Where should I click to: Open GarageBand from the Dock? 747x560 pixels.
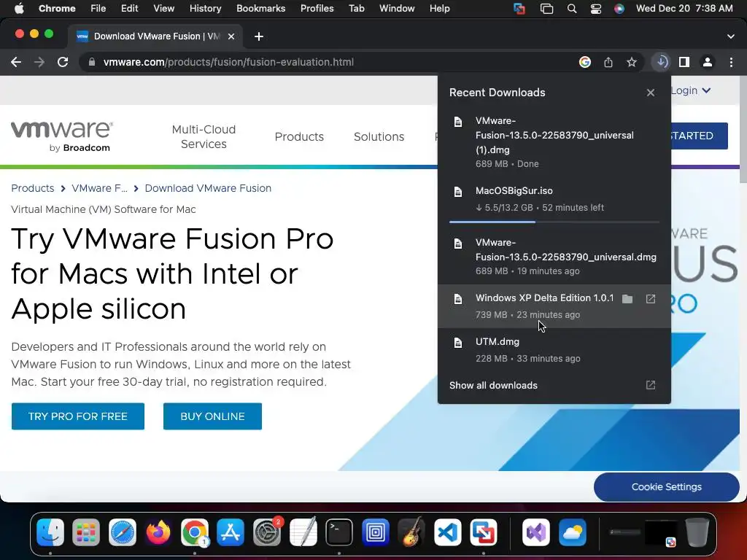[x=411, y=532]
